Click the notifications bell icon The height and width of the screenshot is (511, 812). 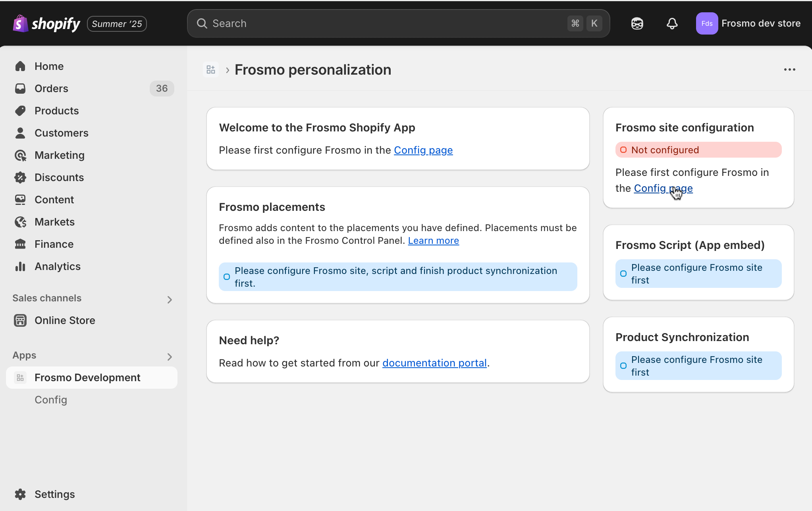coord(672,23)
